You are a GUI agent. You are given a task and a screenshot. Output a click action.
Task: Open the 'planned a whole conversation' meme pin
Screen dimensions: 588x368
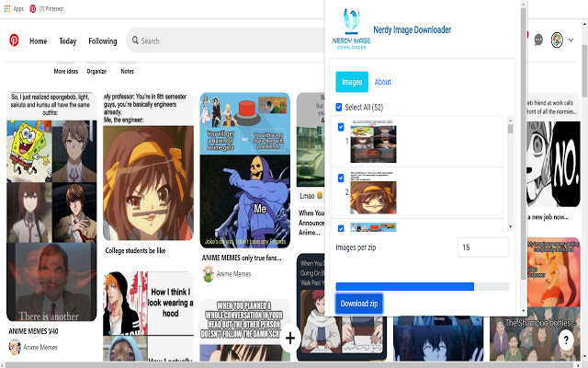(x=245, y=330)
